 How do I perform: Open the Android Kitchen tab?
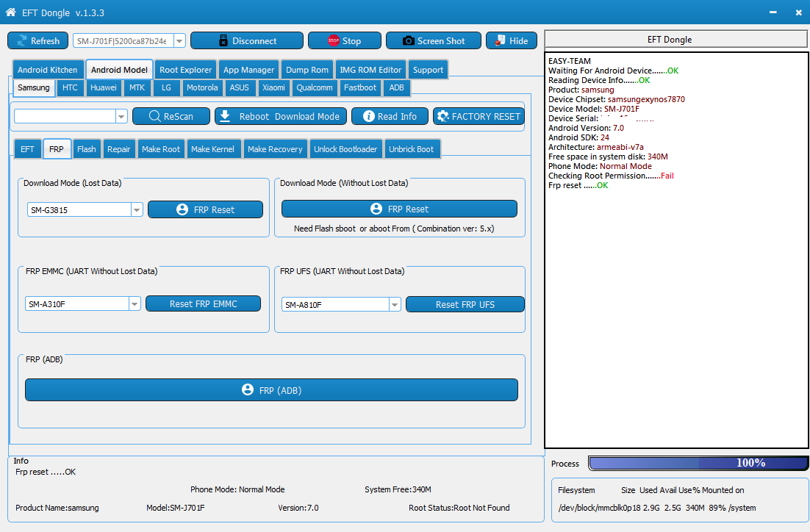(48, 70)
